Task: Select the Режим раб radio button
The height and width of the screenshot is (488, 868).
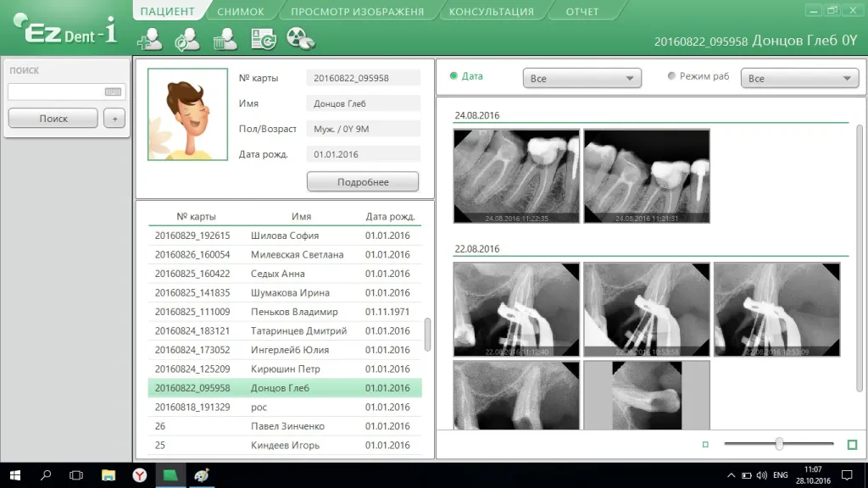Action: 672,76
